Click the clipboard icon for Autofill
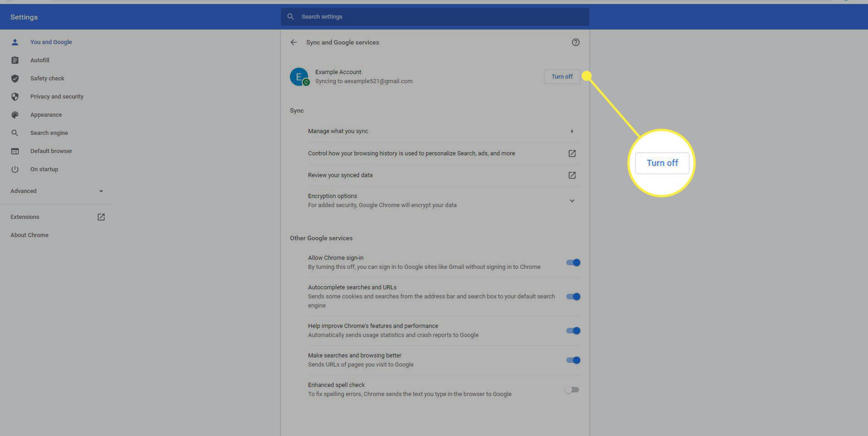This screenshot has width=868, height=436. (15, 60)
